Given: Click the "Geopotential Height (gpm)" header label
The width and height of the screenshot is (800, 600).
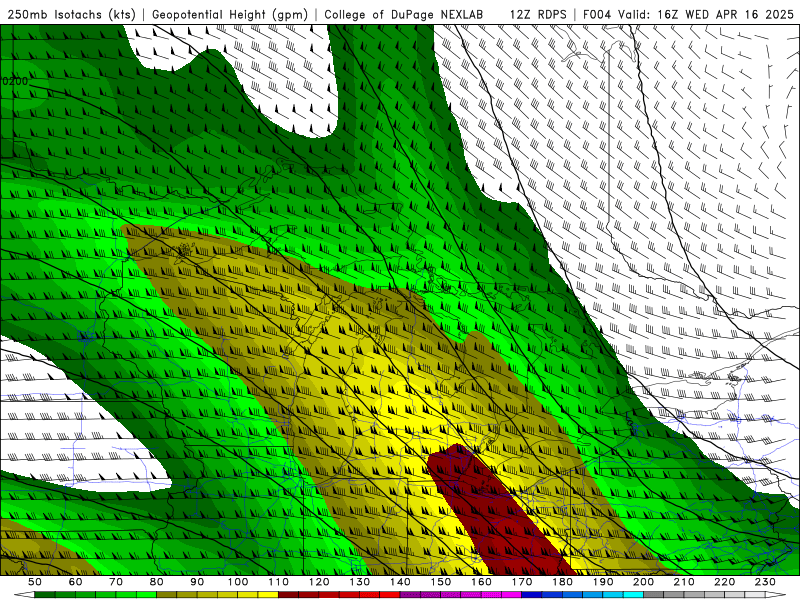Looking at the screenshot, I should pos(230,14).
